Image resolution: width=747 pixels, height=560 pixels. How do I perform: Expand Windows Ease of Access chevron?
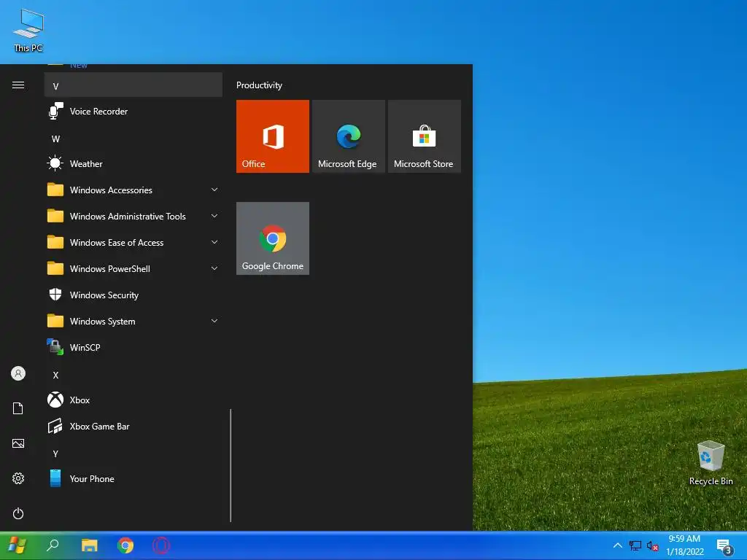click(214, 242)
